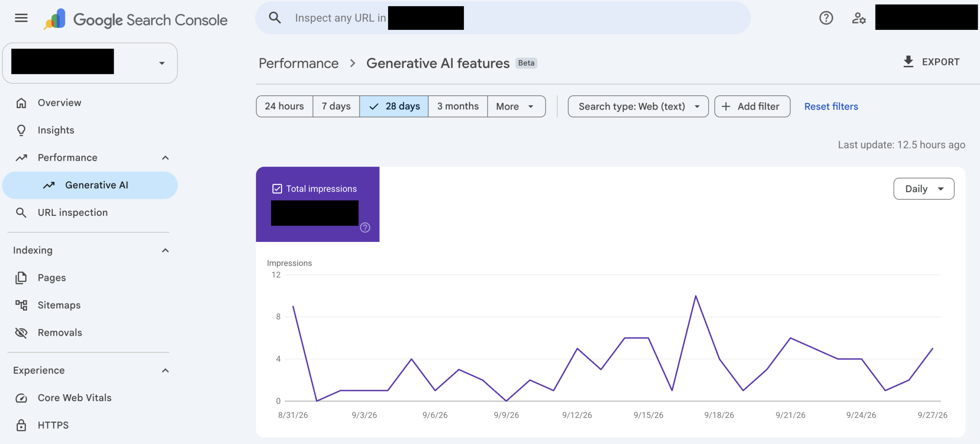Screen dimensions: 980x444
Task: Click the chart peak near 9/17/26
Action: pyautogui.click(x=696, y=296)
